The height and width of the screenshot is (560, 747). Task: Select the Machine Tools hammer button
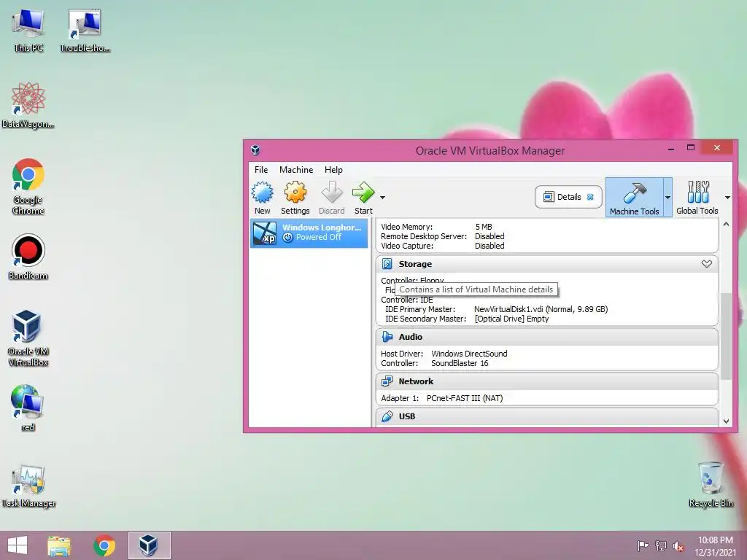pos(634,197)
